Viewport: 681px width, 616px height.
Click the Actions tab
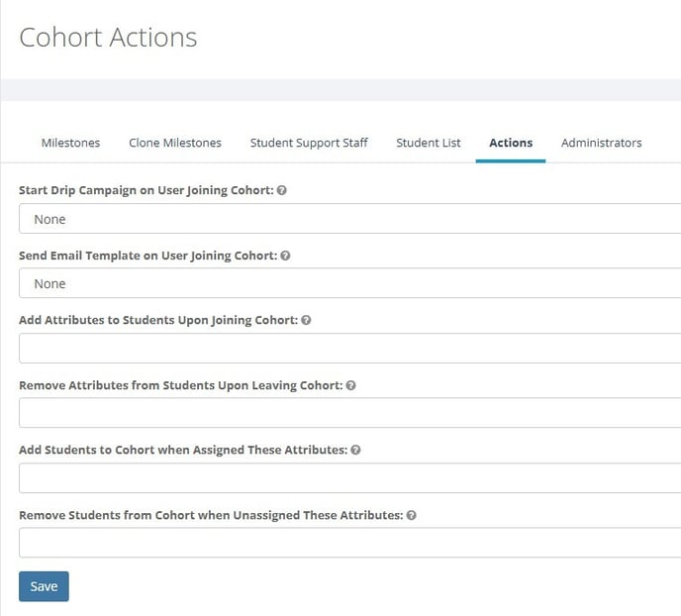point(511,143)
